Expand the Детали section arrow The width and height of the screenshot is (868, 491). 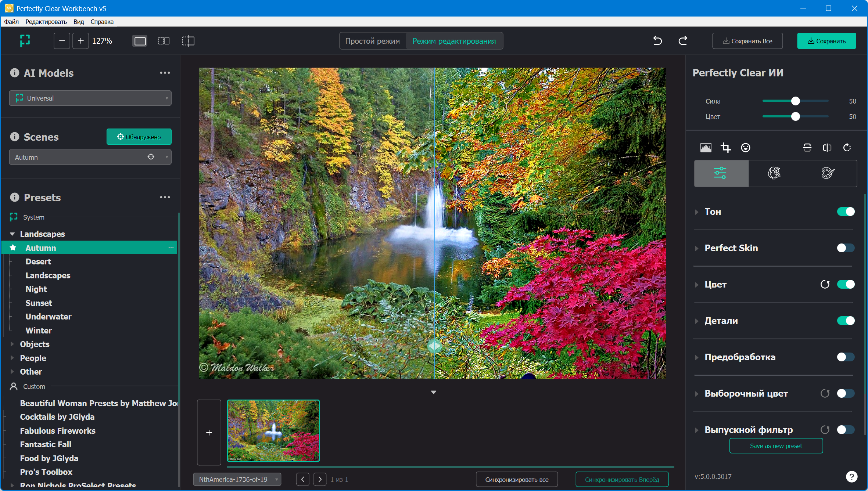696,321
